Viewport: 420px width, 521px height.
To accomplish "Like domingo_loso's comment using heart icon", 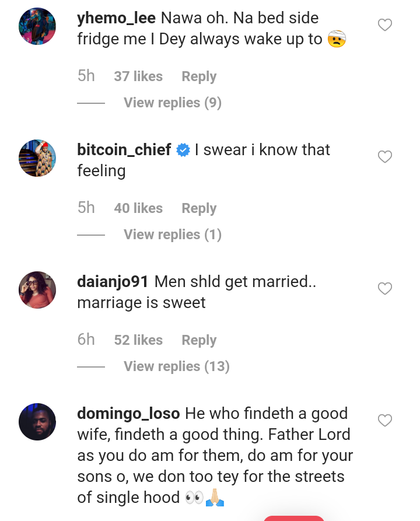I will 385,421.
